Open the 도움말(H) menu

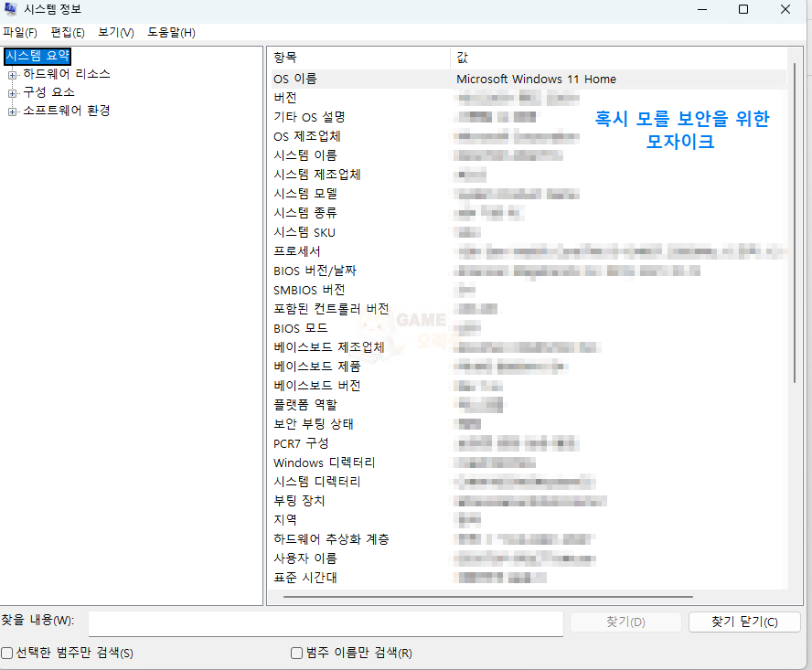click(x=171, y=33)
